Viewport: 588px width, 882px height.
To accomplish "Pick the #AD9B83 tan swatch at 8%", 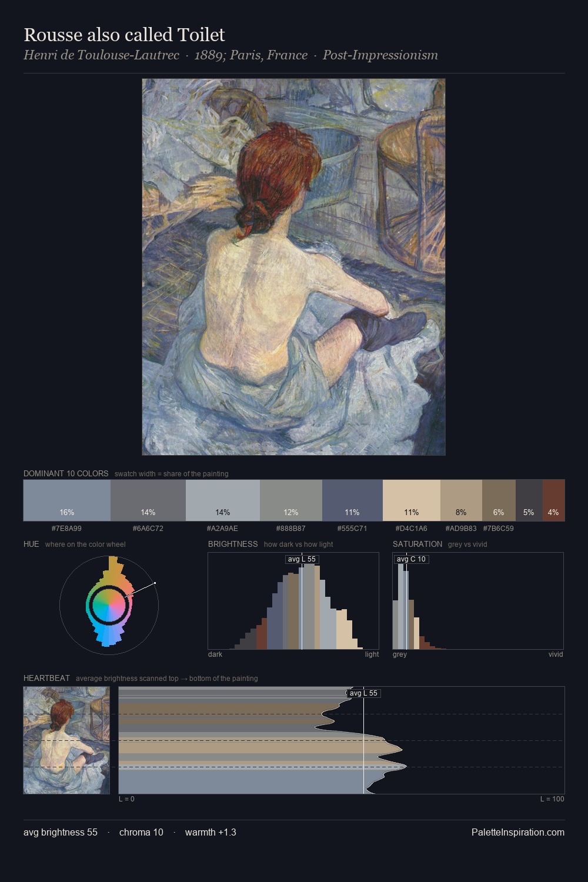I will click(461, 500).
